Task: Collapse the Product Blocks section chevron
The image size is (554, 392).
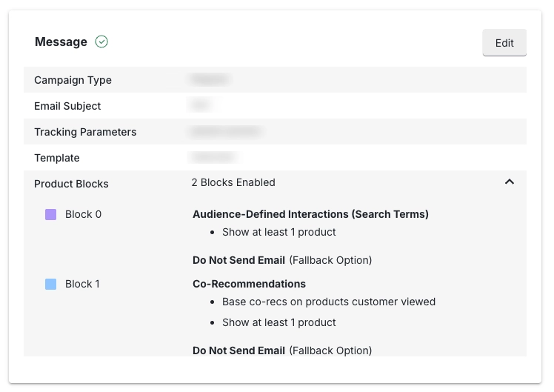Action: (x=509, y=182)
